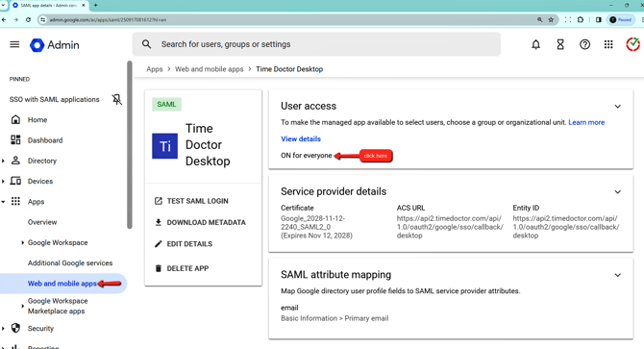Collapse the Apps tree arrow

[3, 202]
